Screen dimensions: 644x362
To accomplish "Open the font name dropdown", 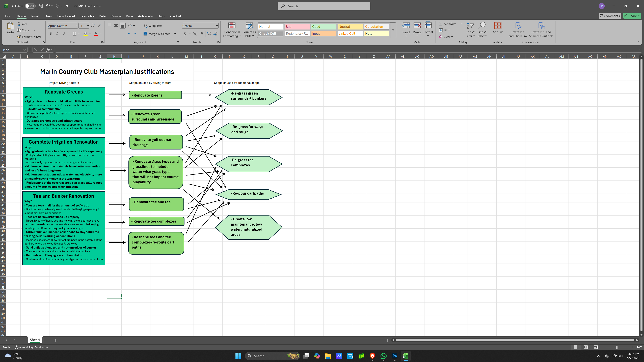I will tap(76, 26).
